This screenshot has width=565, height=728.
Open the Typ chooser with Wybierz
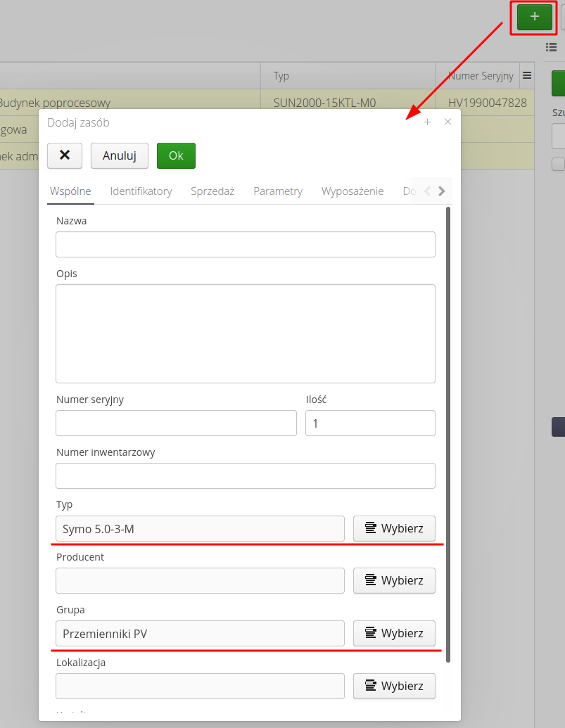(394, 528)
